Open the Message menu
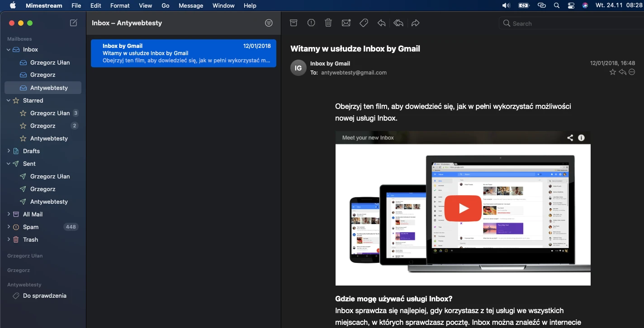The width and height of the screenshot is (644, 328). coord(191,5)
